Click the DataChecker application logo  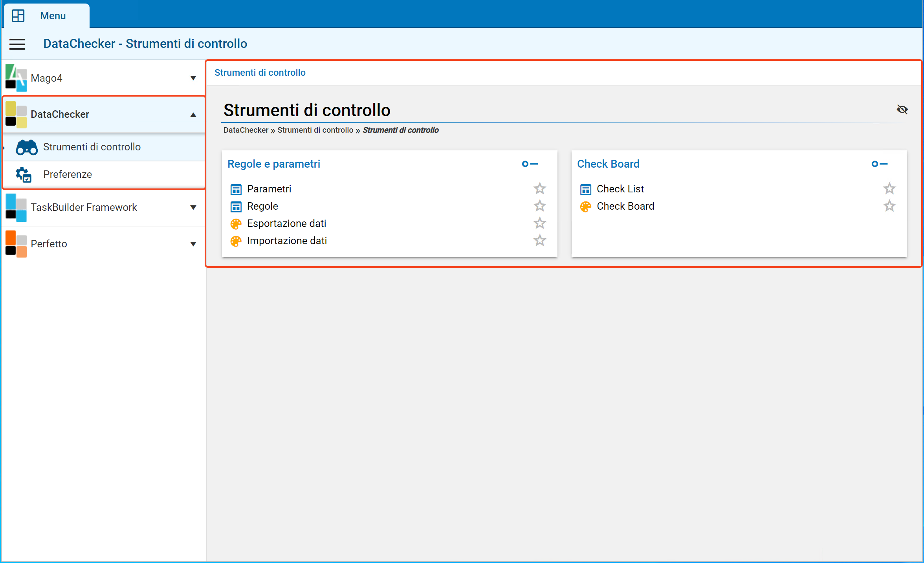(16, 114)
